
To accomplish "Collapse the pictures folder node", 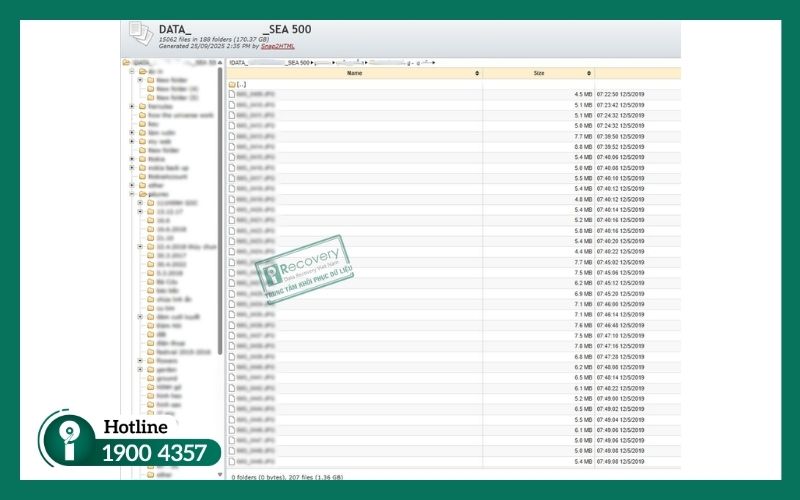I will tap(132, 193).
